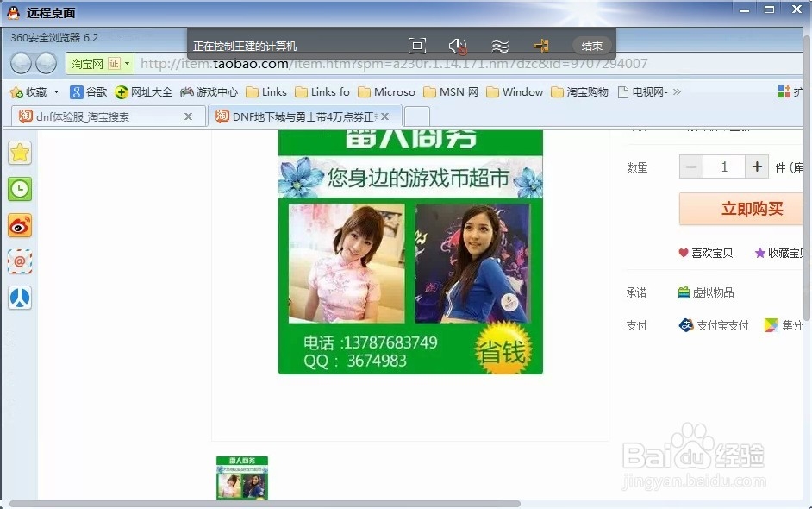Click the 收藏宝贝 star link
Viewport: 812px width, 509px height.
click(x=779, y=253)
